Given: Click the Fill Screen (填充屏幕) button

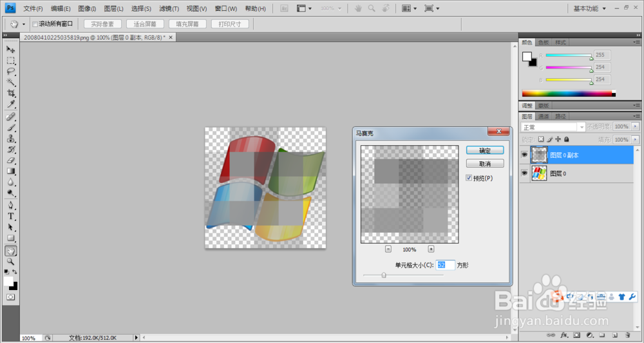Looking at the screenshot, I should (187, 24).
